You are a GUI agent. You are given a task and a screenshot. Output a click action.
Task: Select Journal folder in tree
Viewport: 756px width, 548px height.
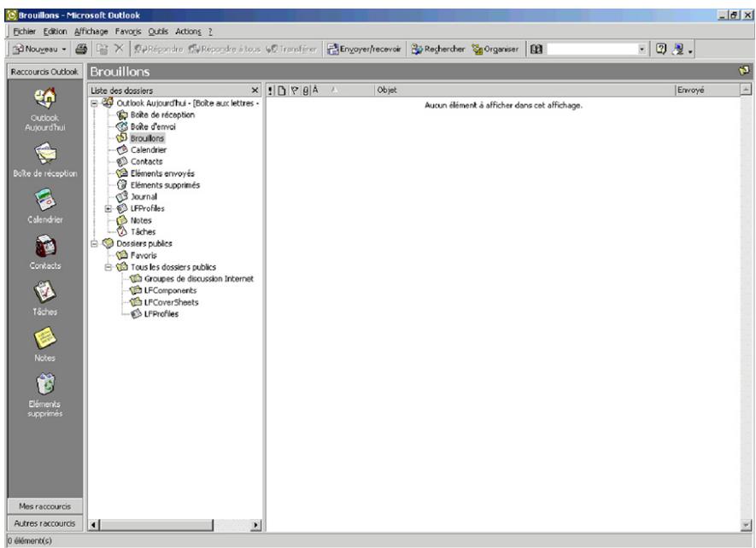(144, 196)
